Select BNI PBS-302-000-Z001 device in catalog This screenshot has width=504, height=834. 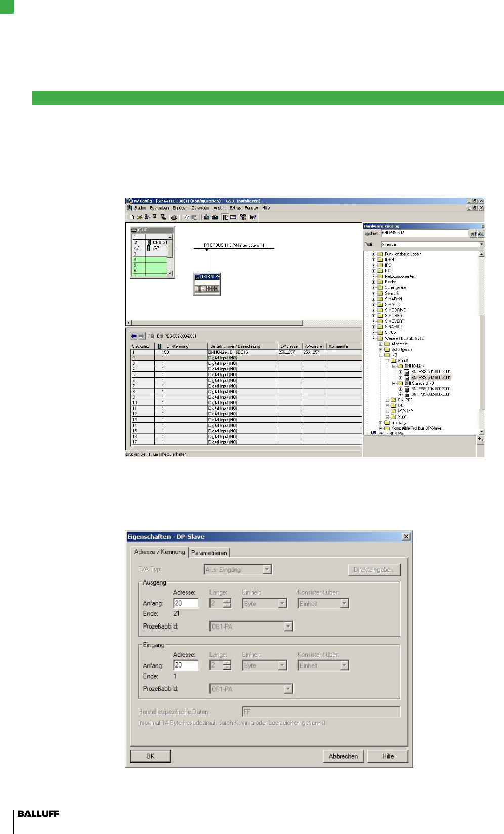(431, 394)
